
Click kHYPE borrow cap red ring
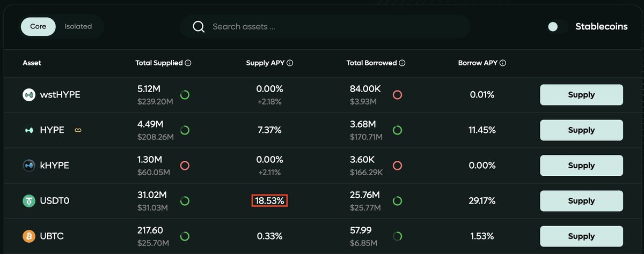(398, 166)
